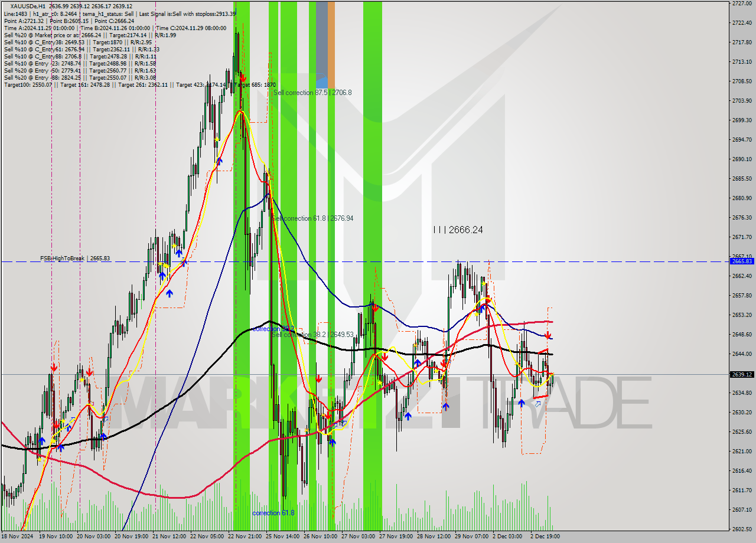Click the Target100: 2550.07 targets line
The height and width of the screenshot is (543, 756).
coord(139,84)
